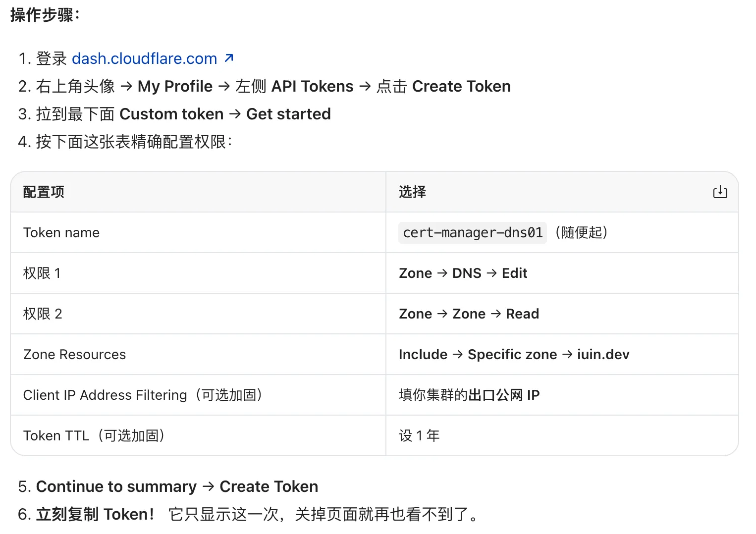Screen dimensions: 756x534
Task: Click the 出口公网 IP bold text
Action: [504, 395]
